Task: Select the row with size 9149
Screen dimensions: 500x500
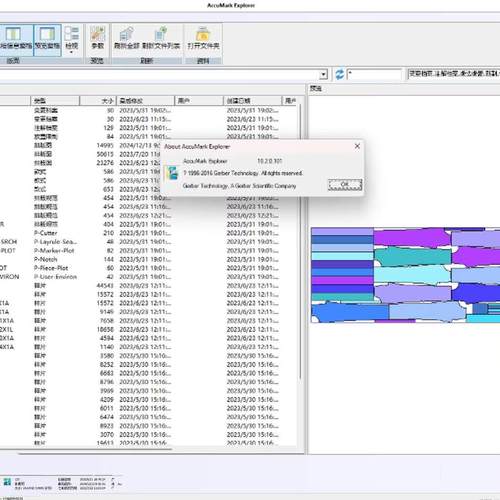Action: [148, 312]
